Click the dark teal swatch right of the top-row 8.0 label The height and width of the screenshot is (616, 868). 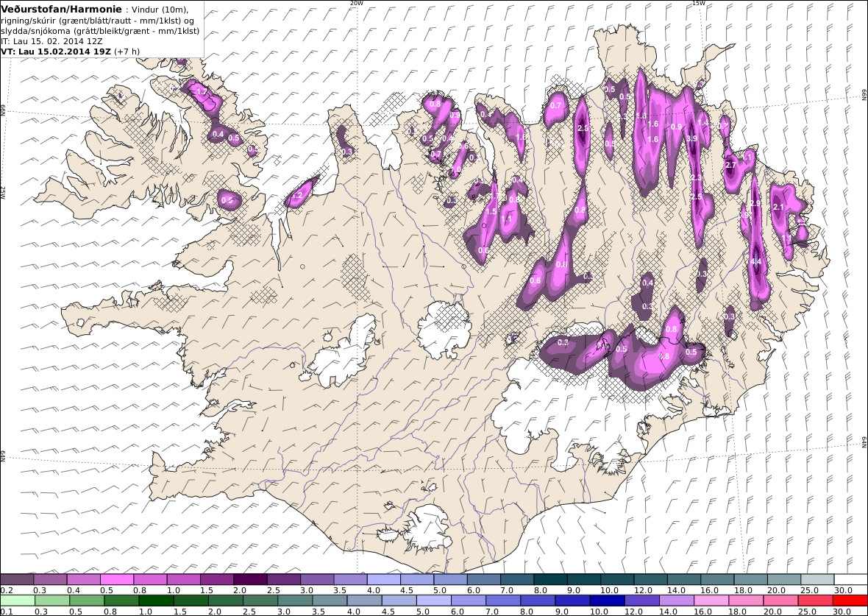coord(551,579)
